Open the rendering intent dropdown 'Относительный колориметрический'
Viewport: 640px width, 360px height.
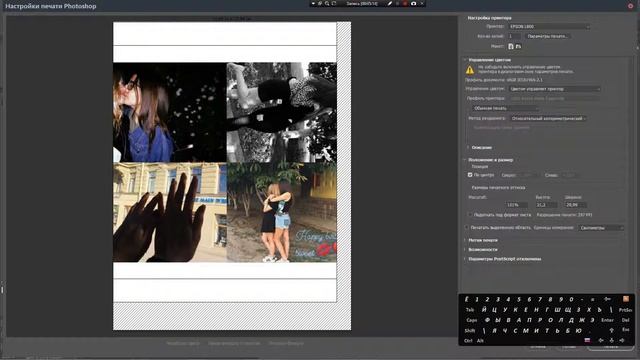tap(548, 118)
